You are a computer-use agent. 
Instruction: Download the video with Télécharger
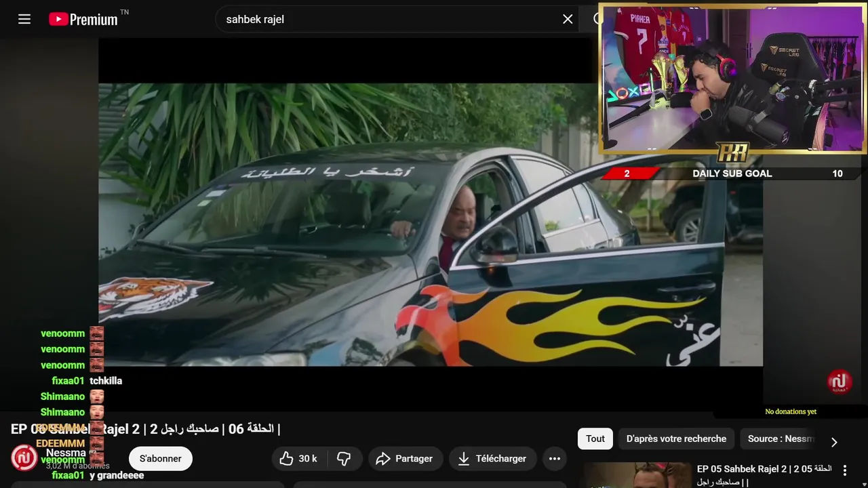pos(492,459)
